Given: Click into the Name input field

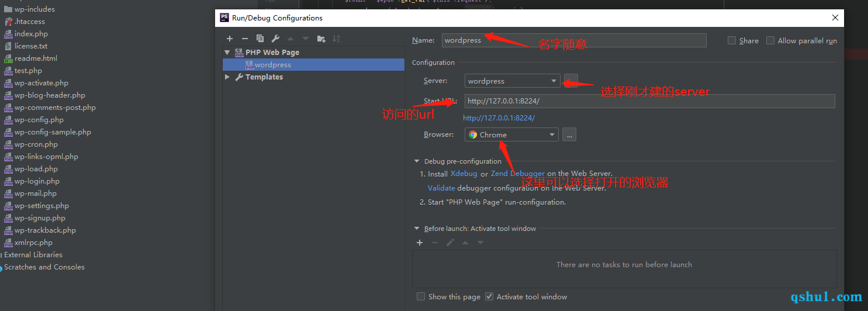Looking at the screenshot, I should (574, 40).
